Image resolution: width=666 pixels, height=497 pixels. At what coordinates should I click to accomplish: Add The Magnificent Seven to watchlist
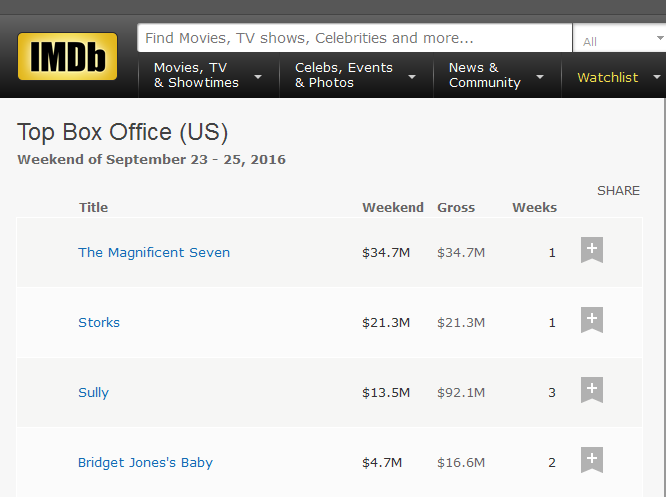point(592,250)
